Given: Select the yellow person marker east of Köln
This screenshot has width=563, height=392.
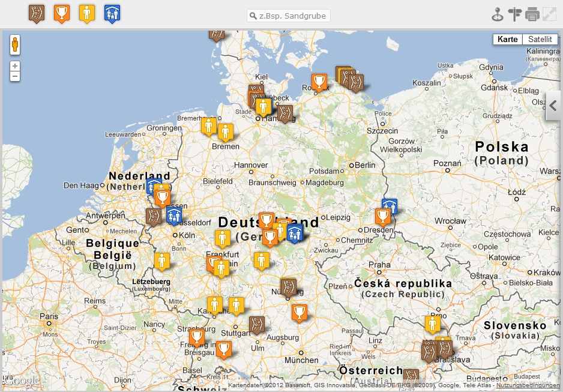Looking at the screenshot, I should (x=223, y=238).
